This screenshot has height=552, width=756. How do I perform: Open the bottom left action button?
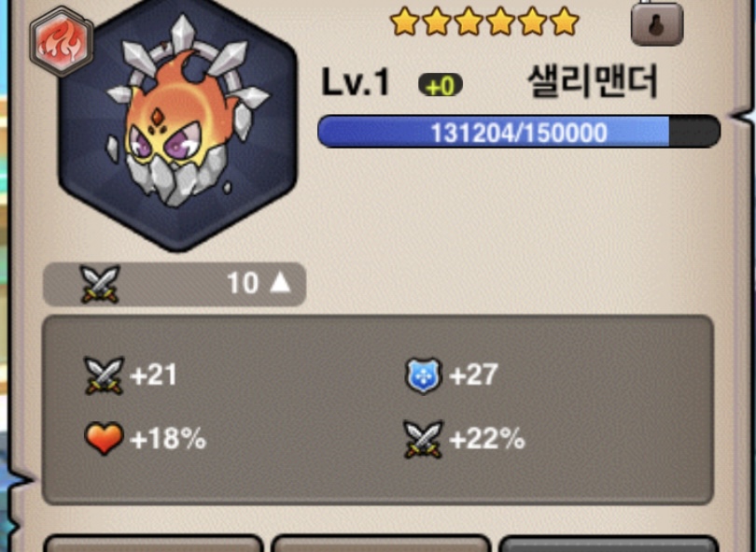click(x=153, y=544)
